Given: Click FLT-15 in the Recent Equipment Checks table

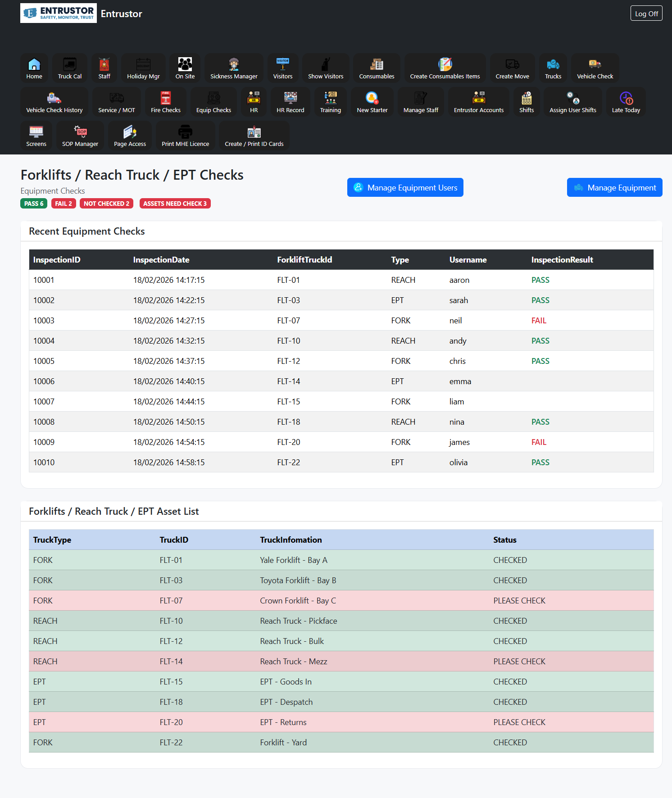Looking at the screenshot, I should 288,402.
